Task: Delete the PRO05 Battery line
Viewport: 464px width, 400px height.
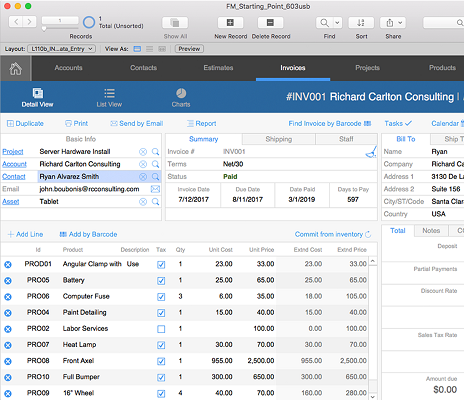Action: [x=8, y=281]
